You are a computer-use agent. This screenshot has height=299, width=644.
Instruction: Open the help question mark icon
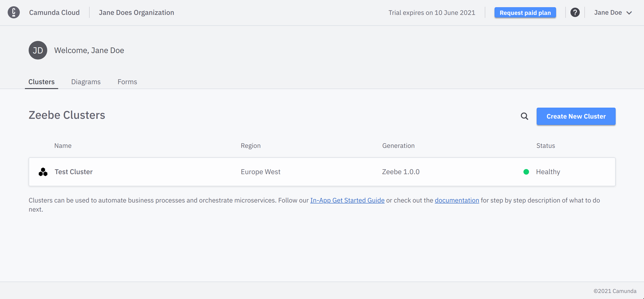tap(575, 13)
